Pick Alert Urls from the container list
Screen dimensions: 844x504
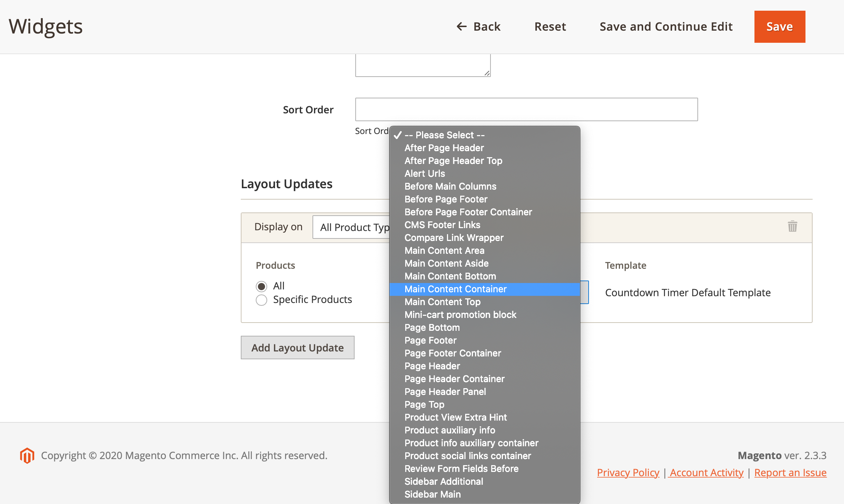click(484, 174)
